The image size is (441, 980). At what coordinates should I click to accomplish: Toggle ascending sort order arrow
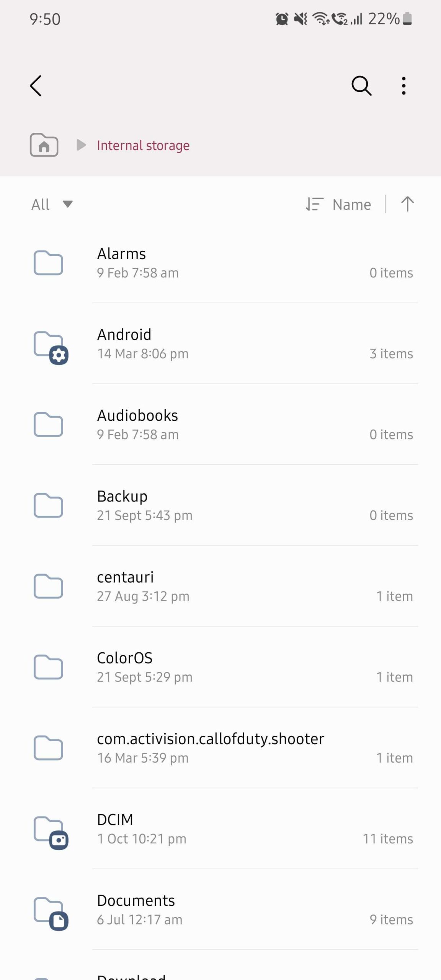pos(407,204)
